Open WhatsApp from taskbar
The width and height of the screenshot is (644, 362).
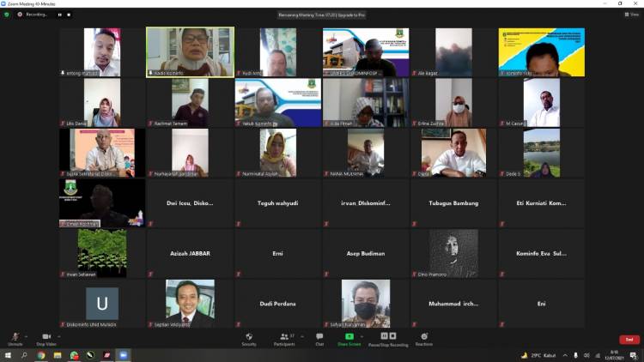tap(74, 355)
